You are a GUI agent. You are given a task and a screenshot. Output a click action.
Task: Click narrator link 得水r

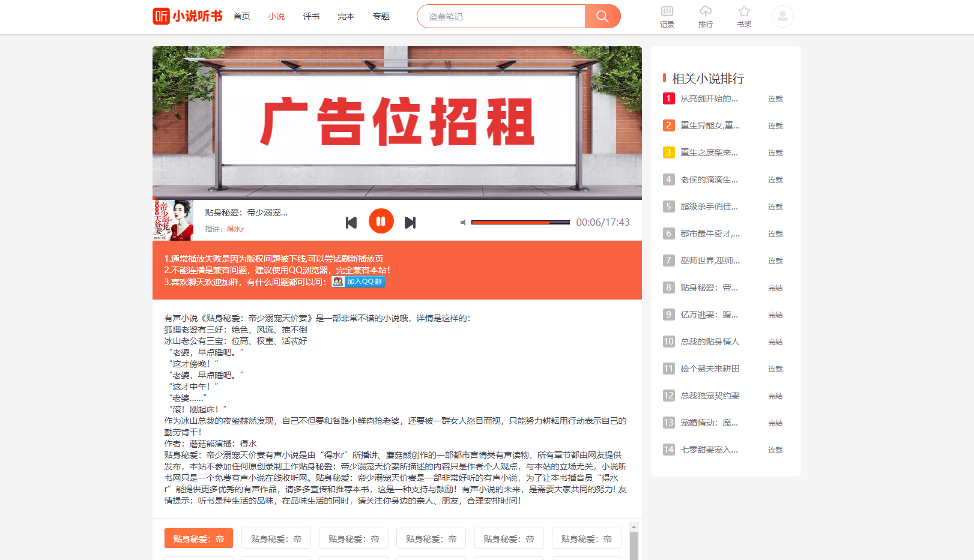(235, 229)
